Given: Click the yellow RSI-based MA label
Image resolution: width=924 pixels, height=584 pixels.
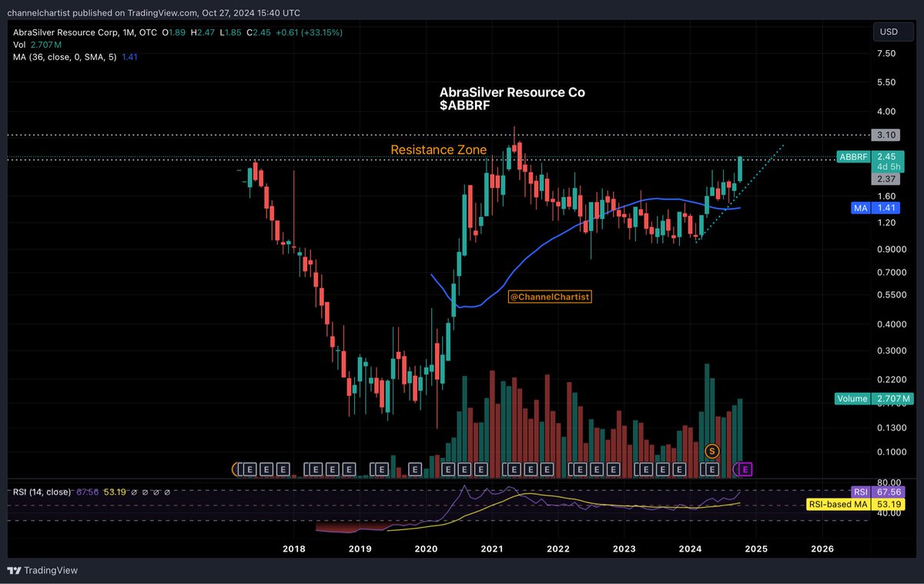Looking at the screenshot, I should point(838,505).
